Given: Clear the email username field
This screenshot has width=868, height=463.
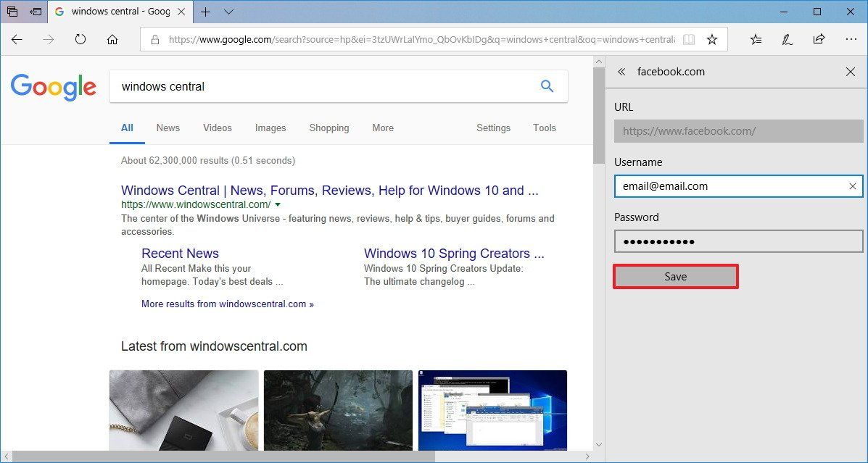Looking at the screenshot, I should coord(852,186).
